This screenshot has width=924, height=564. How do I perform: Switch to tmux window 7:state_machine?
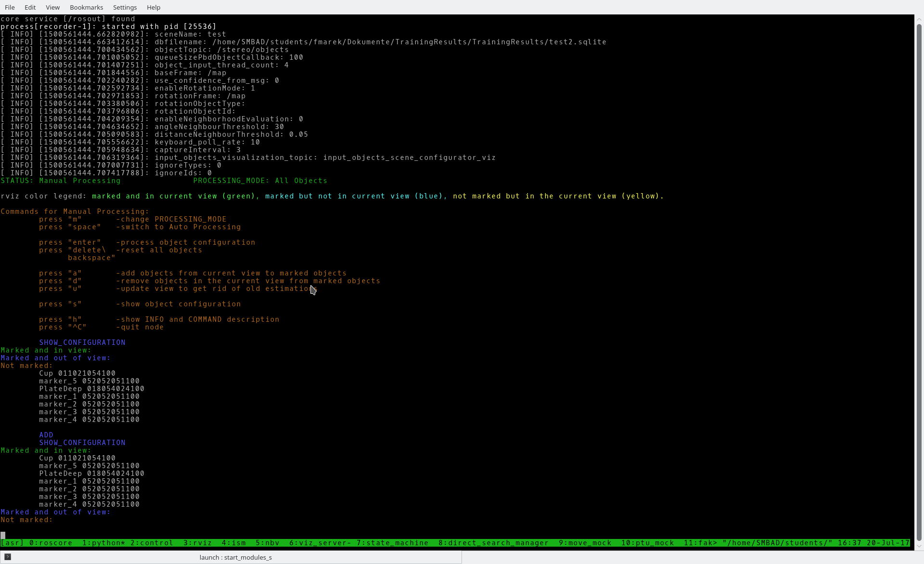click(392, 543)
